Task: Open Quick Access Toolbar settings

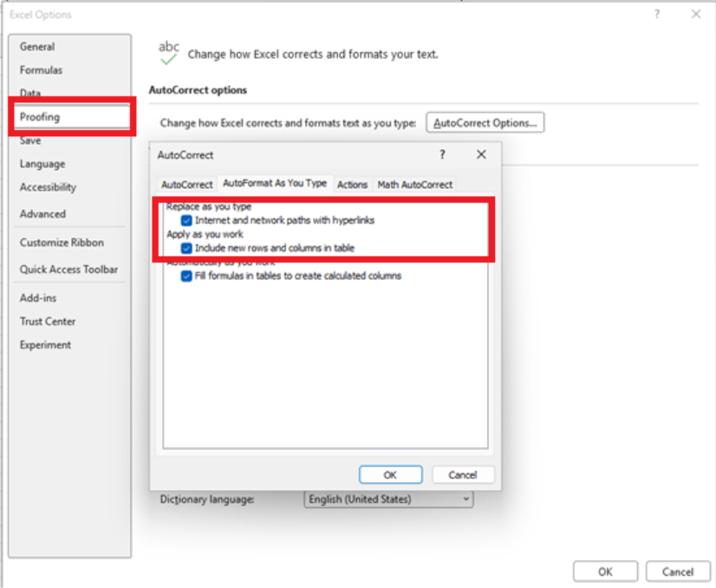Action: click(68, 270)
